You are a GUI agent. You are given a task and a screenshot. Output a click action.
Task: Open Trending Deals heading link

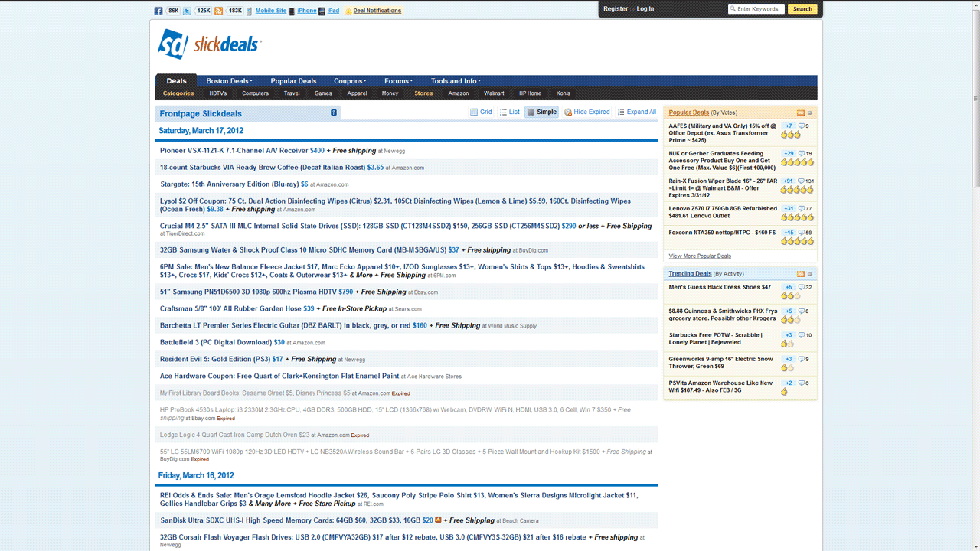click(690, 273)
